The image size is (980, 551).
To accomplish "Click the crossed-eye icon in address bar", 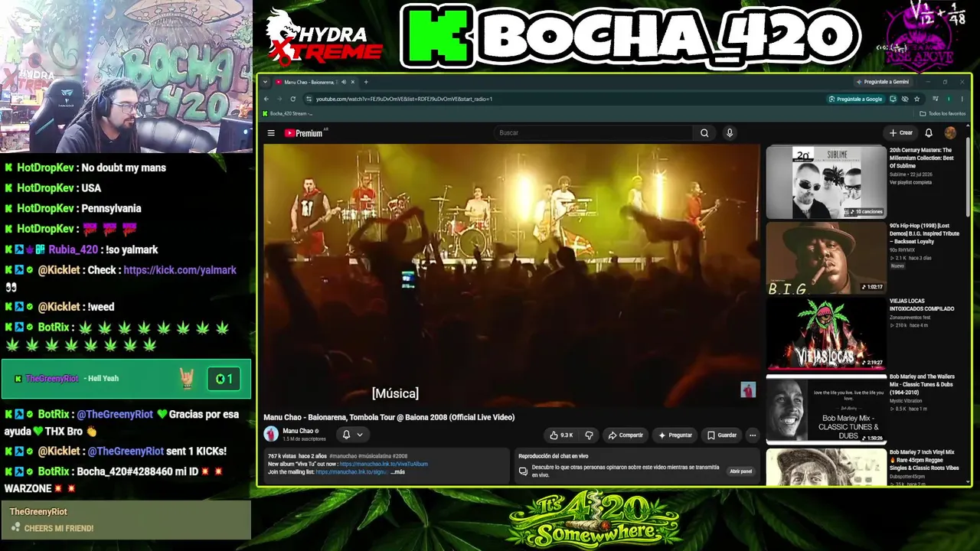I will tap(905, 99).
